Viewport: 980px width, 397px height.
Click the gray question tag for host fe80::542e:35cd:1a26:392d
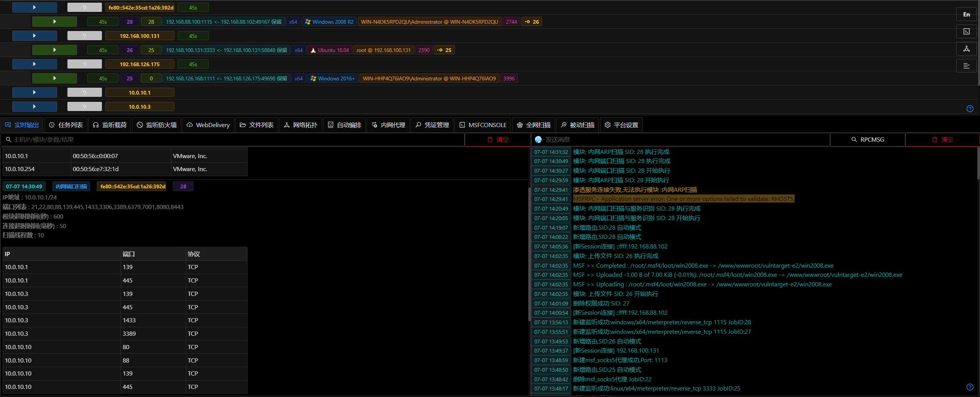(85, 8)
